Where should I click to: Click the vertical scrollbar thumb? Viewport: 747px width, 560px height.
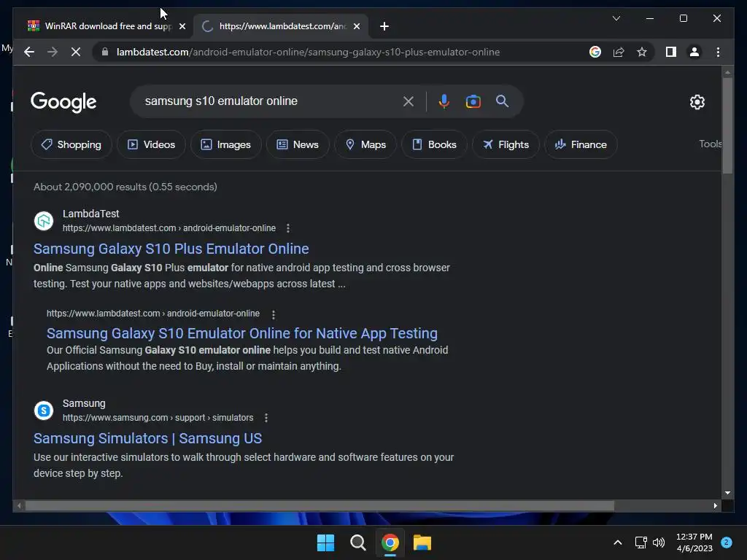pyautogui.click(x=727, y=125)
